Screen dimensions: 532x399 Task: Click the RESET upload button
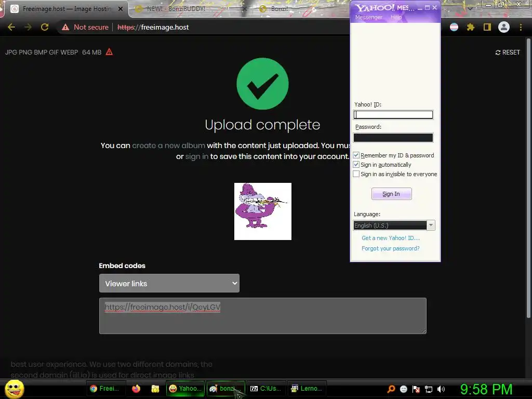click(508, 52)
